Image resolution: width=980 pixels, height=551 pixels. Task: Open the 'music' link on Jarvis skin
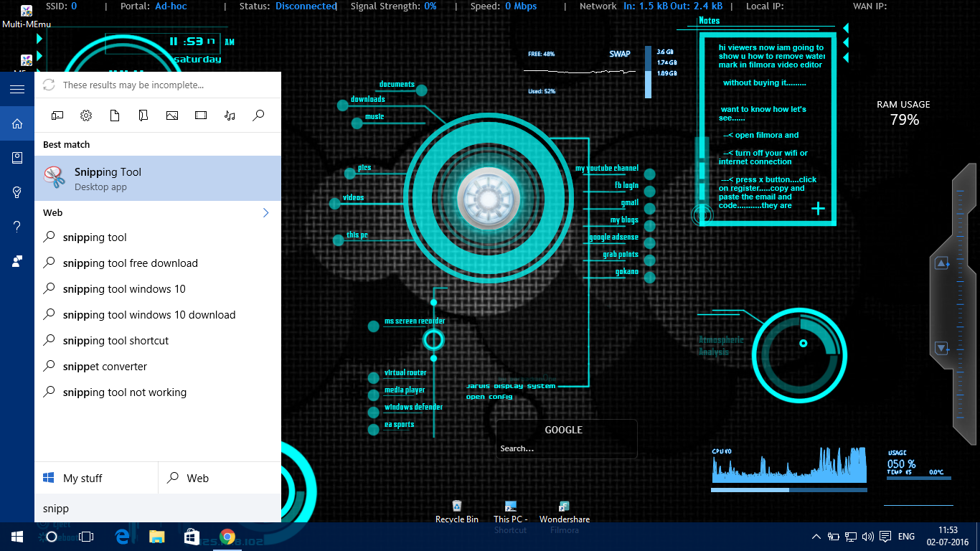(374, 116)
